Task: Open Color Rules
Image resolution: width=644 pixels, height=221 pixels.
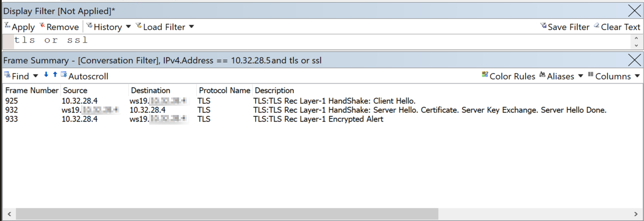Action: point(508,76)
